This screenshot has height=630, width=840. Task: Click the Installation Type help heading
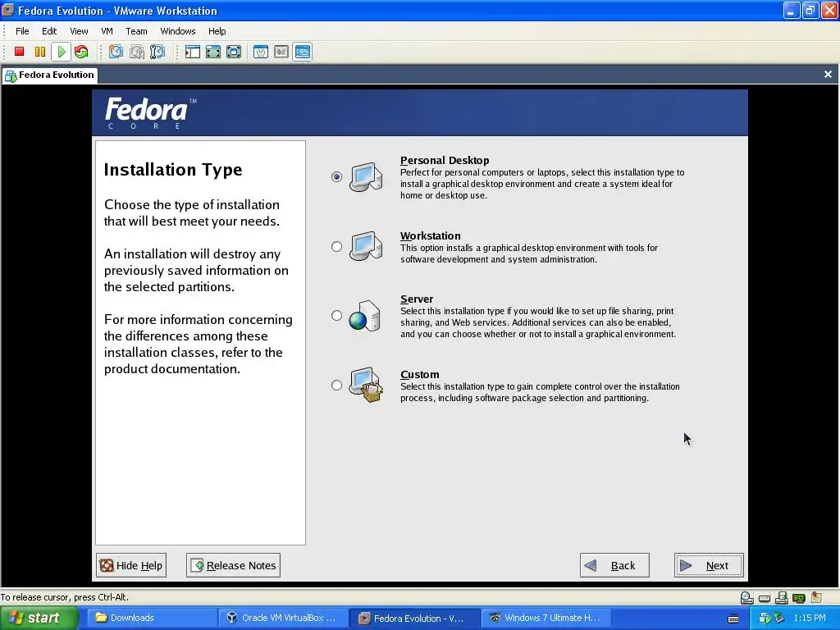173,170
